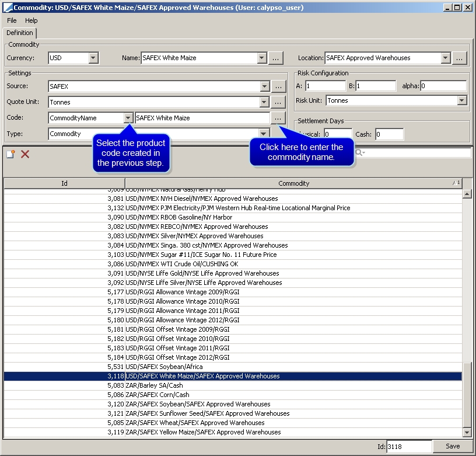Screen dimensions: 476x456
Task: Click the Risk Configuration B field
Action: (376, 86)
